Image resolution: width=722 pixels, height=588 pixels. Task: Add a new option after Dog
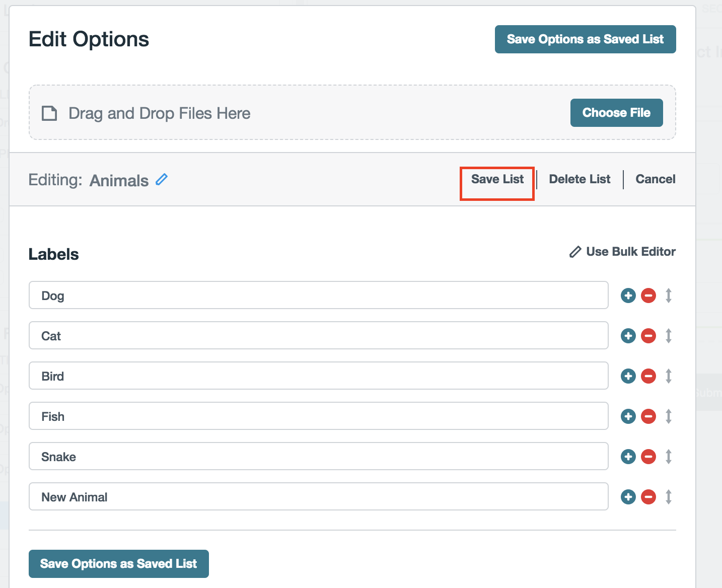tap(628, 296)
